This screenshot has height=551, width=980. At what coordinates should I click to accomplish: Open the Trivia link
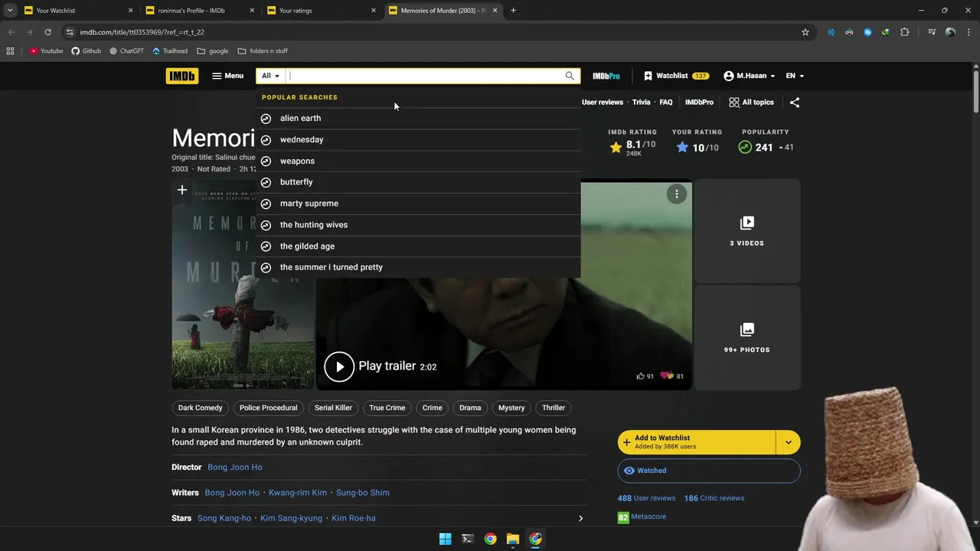coord(642,102)
